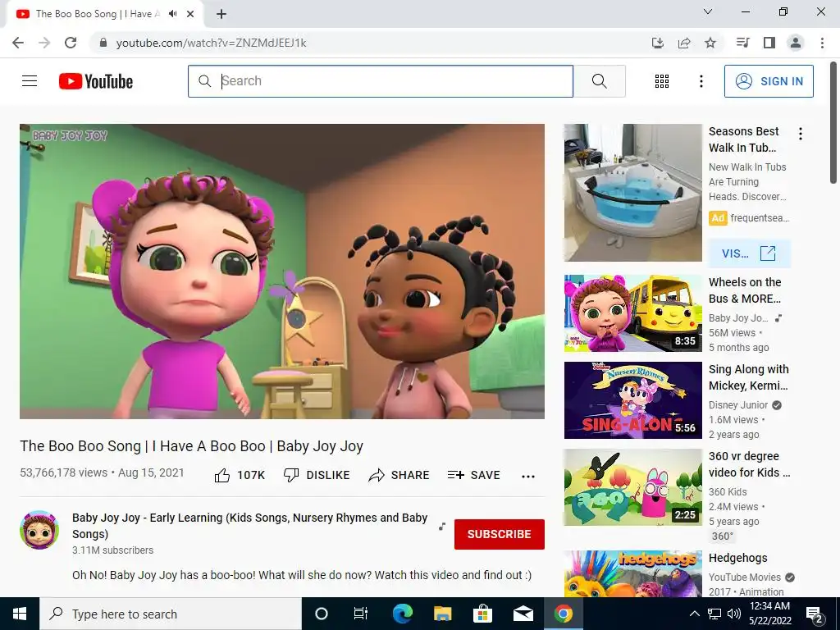The width and height of the screenshot is (840, 630).
Task: Mute the tab via speaker icon
Action: pos(172,14)
